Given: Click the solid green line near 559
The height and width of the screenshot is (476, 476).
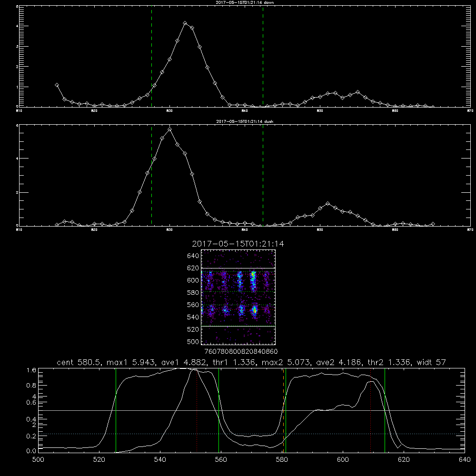Looking at the screenshot, I should [x=218, y=410].
